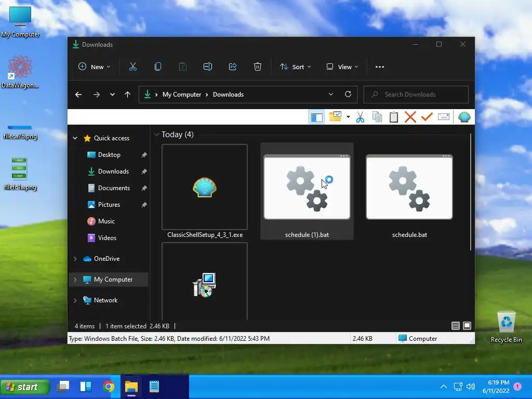This screenshot has height=399, width=532.
Task: Click Classic Shell blue scissors cut icon
Action: click(361, 117)
